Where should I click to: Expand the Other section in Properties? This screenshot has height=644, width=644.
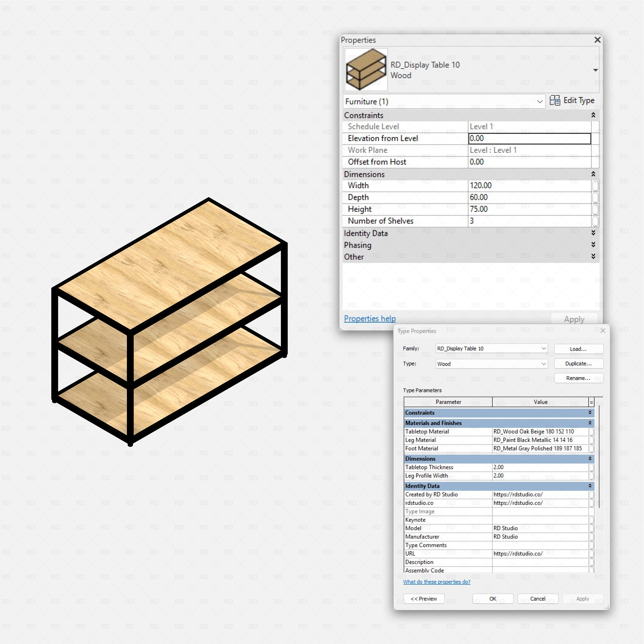(x=593, y=256)
